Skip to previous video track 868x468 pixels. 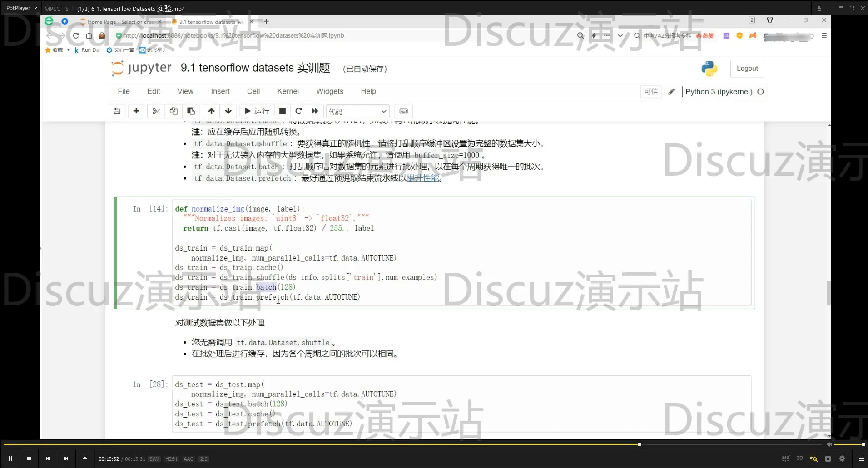[47, 458]
